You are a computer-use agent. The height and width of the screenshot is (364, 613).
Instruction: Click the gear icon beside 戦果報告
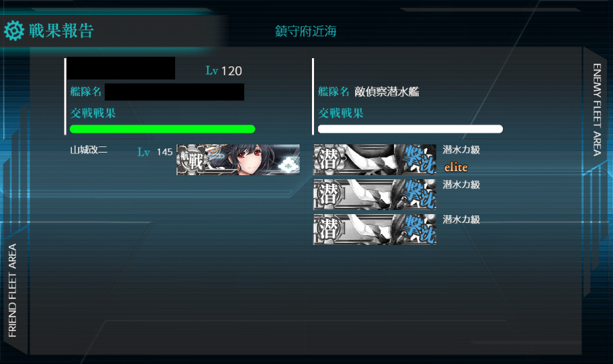14,31
